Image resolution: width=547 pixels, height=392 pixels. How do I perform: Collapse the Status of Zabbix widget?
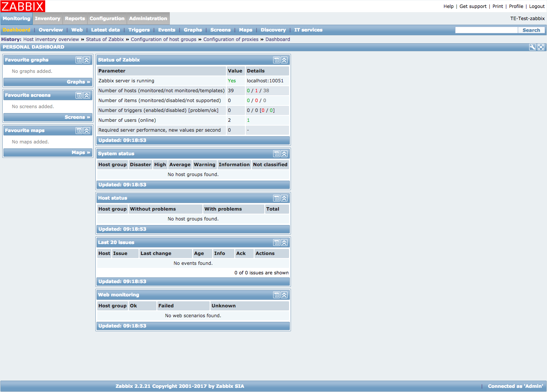(284, 60)
